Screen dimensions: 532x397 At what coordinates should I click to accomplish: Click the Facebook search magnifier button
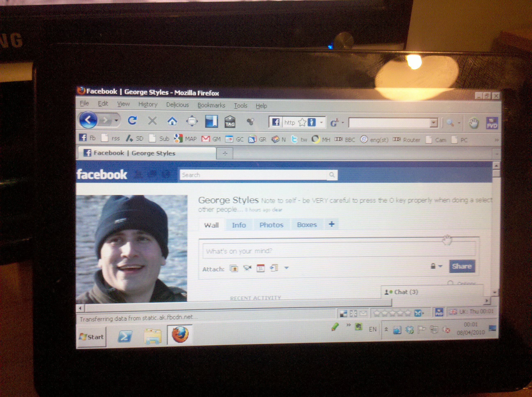pyautogui.click(x=332, y=175)
